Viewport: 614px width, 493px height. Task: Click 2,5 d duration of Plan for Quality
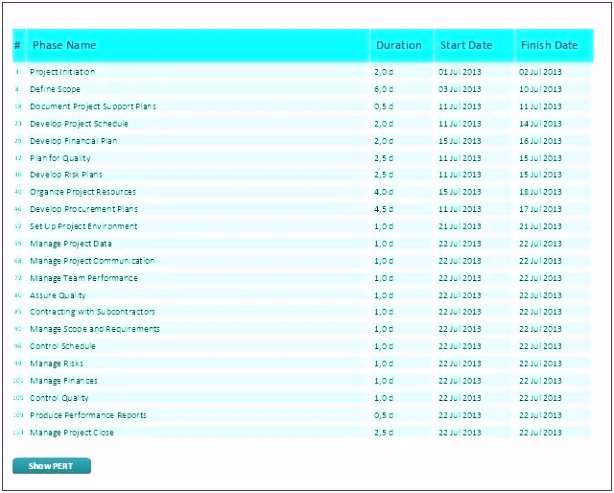coord(384,158)
